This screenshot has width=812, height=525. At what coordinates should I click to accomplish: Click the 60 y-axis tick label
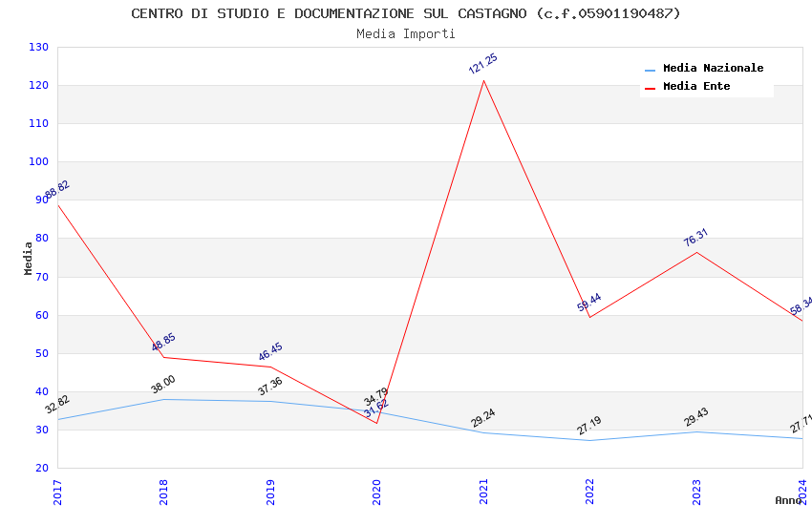pyautogui.click(x=42, y=316)
